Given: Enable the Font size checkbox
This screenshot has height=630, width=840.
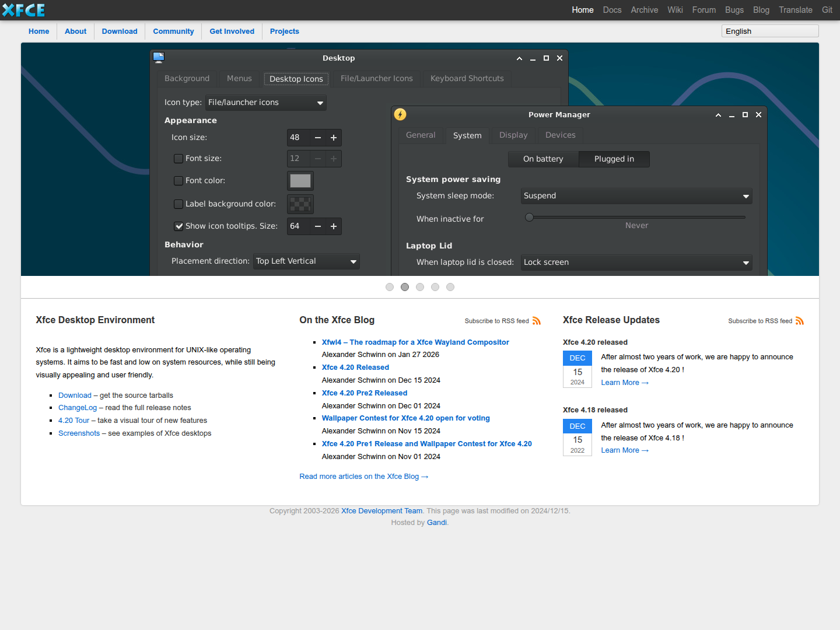Looking at the screenshot, I should (178, 159).
